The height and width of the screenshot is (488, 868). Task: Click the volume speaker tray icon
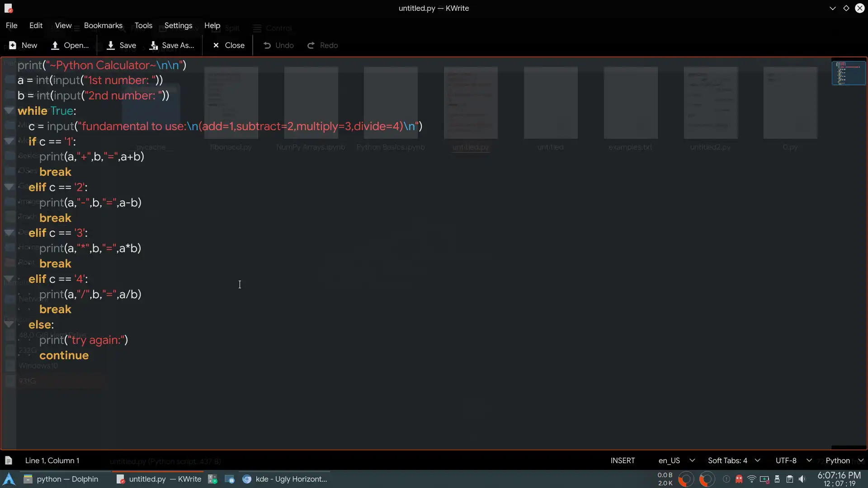pos(802,479)
